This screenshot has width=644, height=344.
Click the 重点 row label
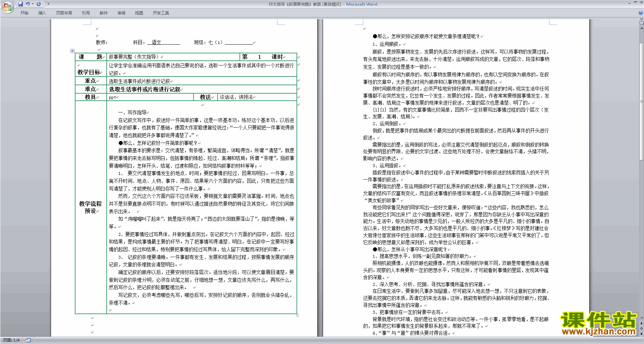pyautogui.click(x=91, y=81)
